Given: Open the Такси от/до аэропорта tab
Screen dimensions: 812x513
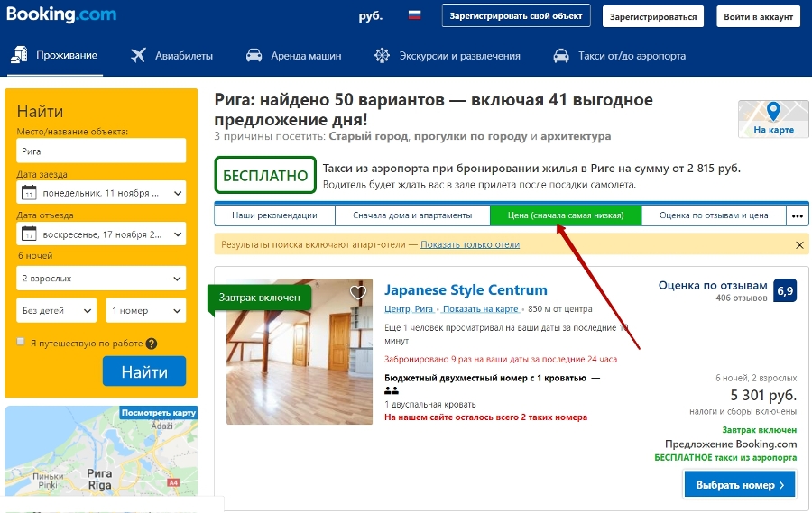Looking at the screenshot, I should tap(619, 55).
